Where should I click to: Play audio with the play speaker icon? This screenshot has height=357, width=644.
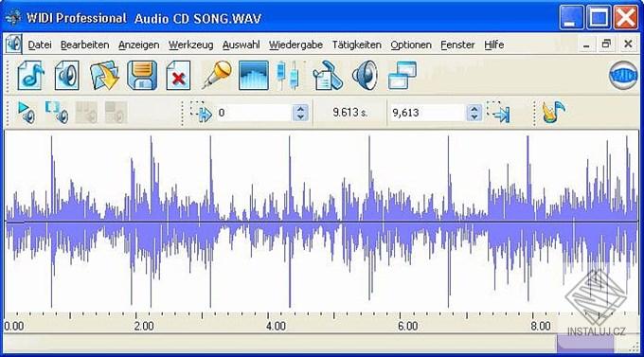pos(27,113)
